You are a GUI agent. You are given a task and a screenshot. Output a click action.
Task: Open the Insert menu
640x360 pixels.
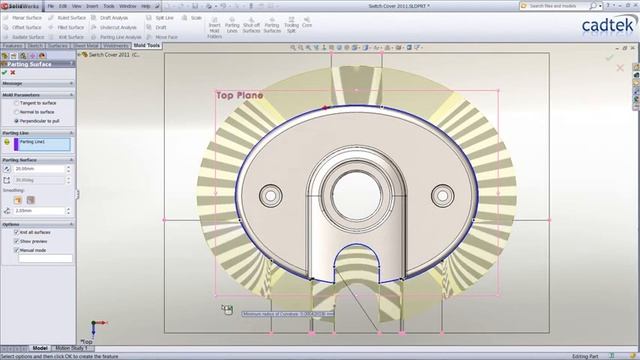(x=92, y=6)
